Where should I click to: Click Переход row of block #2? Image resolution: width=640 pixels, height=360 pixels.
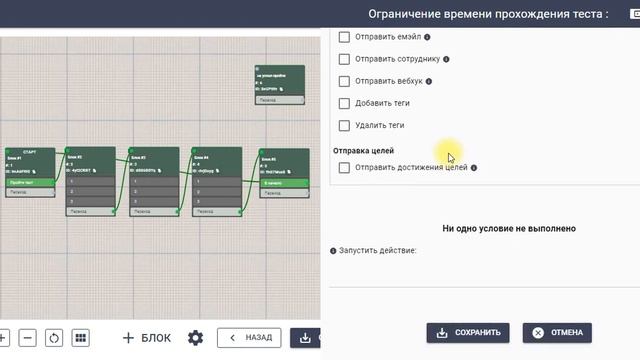91,211
